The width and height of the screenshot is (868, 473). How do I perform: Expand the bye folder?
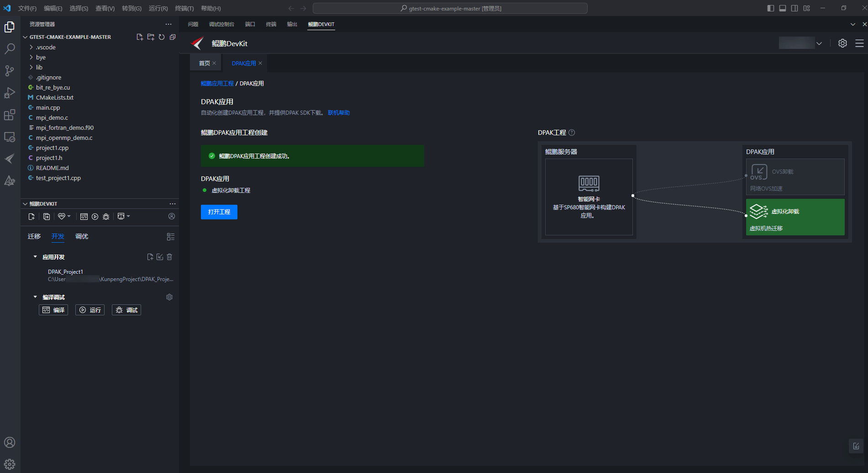(100, 57)
